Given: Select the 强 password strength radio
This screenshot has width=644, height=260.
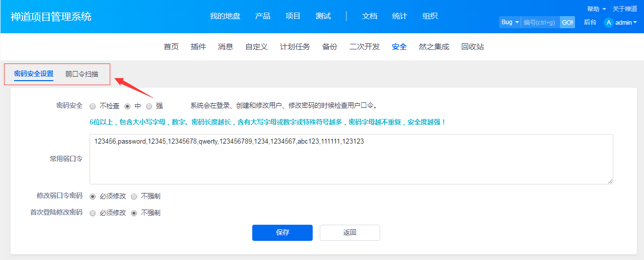Looking at the screenshot, I should tap(149, 106).
